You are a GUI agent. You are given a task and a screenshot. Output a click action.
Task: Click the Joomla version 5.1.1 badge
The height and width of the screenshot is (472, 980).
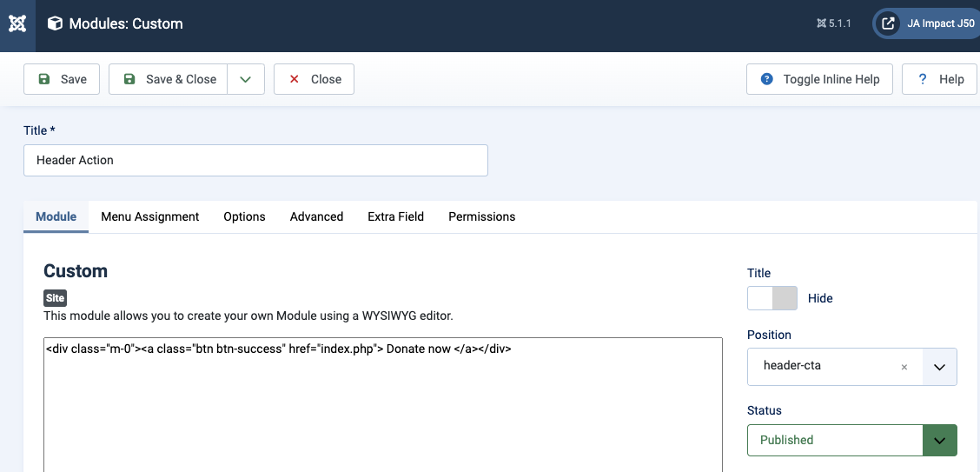click(x=833, y=24)
